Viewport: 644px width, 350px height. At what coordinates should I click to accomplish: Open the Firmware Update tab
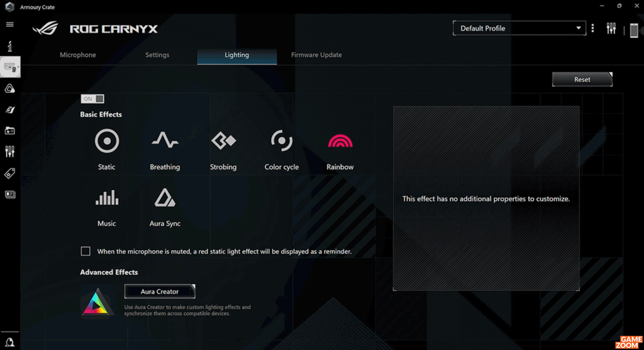[x=317, y=55]
